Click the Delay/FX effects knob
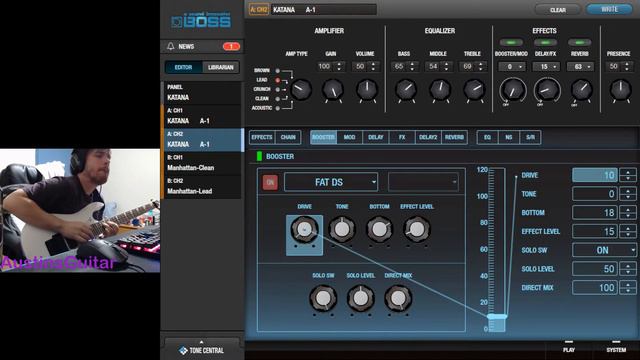The height and width of the screenshot is (360, 640). click(547, 90)
